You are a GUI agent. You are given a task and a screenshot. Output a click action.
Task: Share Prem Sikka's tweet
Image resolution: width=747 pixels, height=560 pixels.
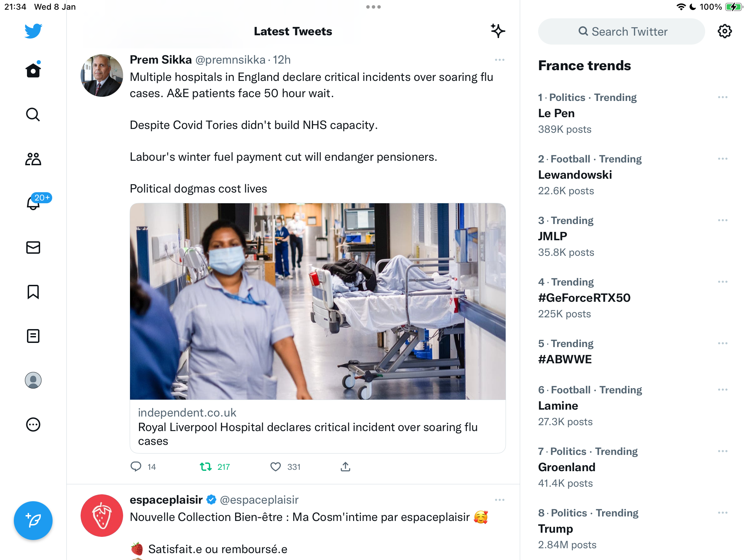click(345, 467)
